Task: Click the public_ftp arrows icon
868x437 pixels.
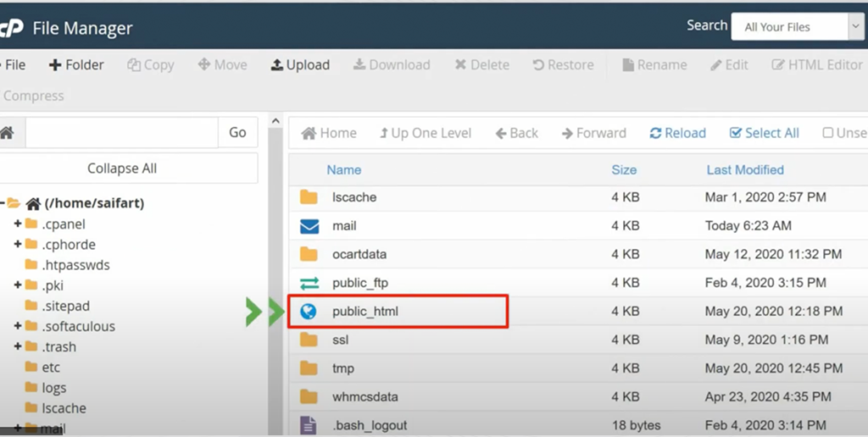Action: point(309,283)
